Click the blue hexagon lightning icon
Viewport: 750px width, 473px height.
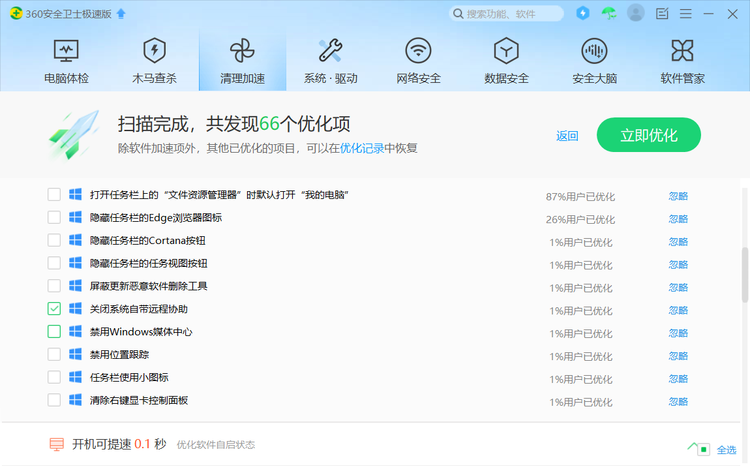tap(583, 13)
